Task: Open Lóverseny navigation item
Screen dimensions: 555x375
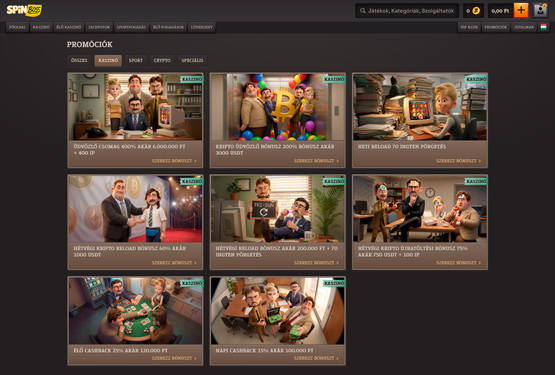Action: 202,27
